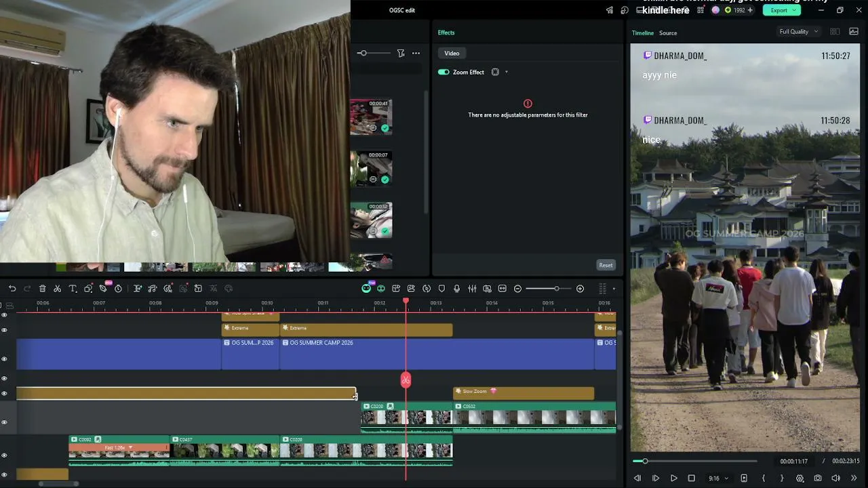The width and height of the screenshot is (868, 488).
Task: Open the Export dropdown arrow
Action: coord(794,10)
